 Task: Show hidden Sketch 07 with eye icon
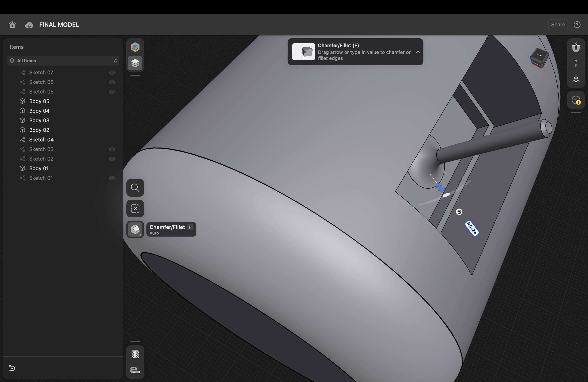tap(112, 73)
